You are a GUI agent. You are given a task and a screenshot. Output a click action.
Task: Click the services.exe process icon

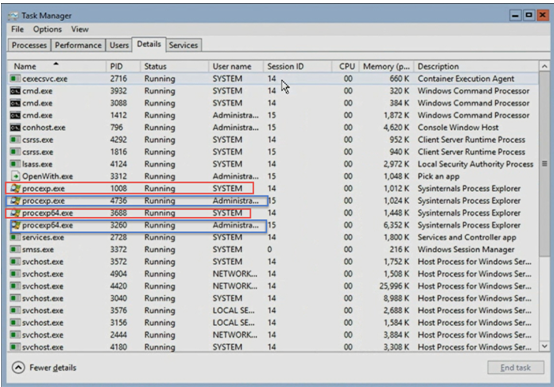(15, 237)
